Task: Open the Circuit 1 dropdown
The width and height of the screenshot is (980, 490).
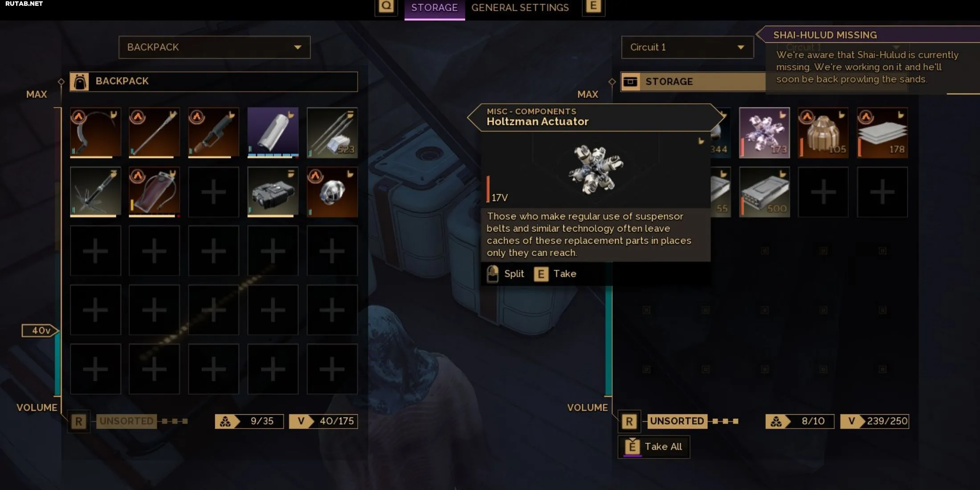Action: (x=687, y=47)
